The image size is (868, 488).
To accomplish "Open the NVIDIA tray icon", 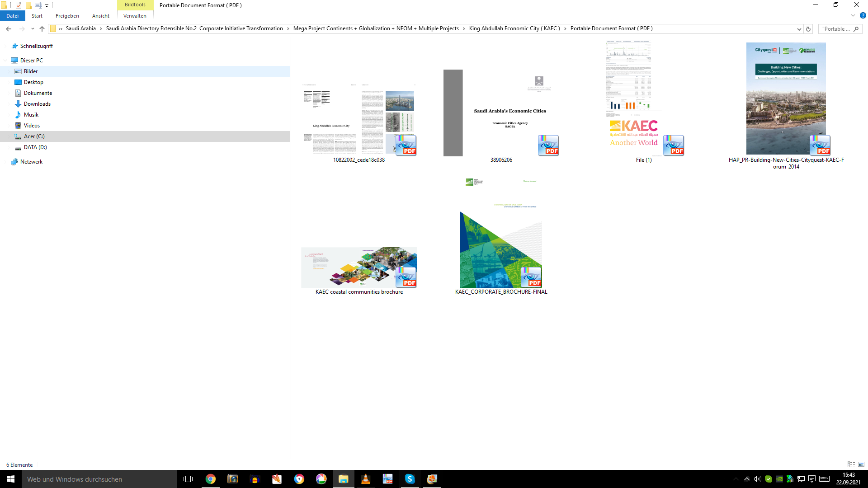I will pos(779,479).
